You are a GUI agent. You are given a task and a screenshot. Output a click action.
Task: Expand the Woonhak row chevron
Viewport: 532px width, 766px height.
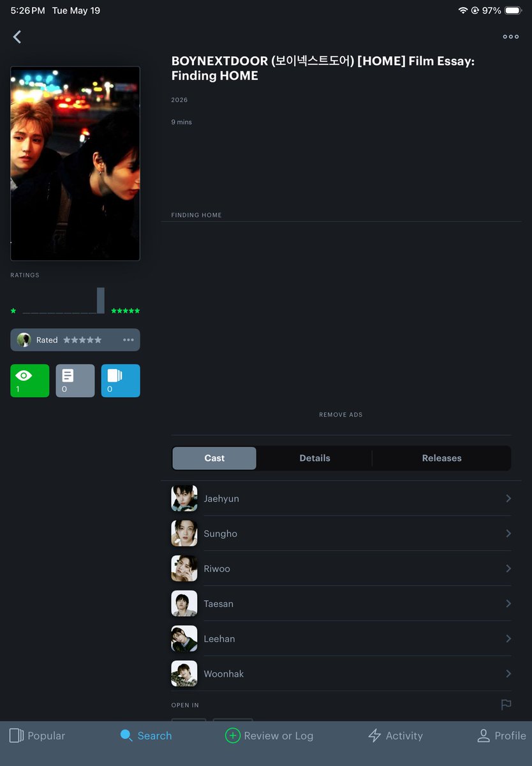[508, 674]
